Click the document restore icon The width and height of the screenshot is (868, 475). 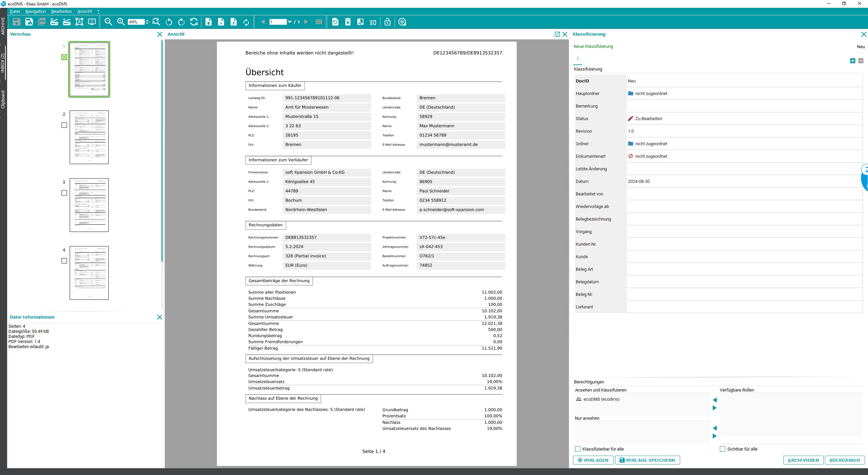[x=335, y=22]
